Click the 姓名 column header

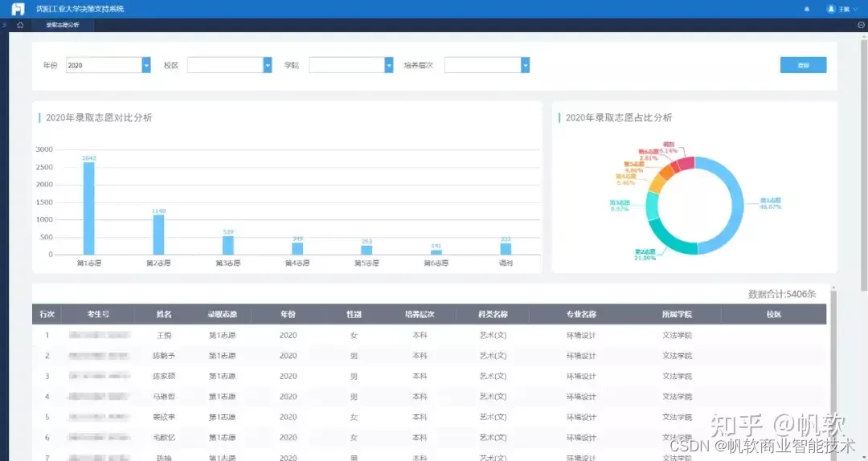[164, 314]
